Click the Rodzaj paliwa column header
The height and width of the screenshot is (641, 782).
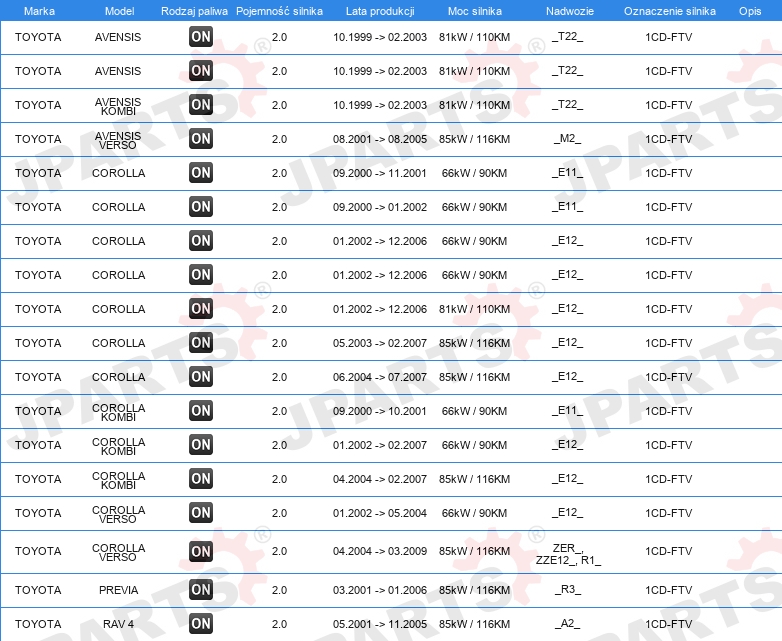coord(194,11)
